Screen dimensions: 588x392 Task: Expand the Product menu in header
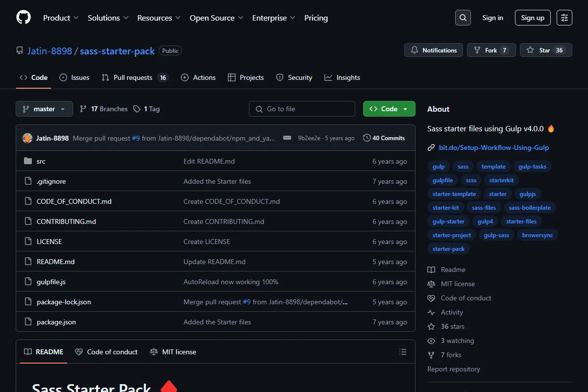click(x=61, y=18)
